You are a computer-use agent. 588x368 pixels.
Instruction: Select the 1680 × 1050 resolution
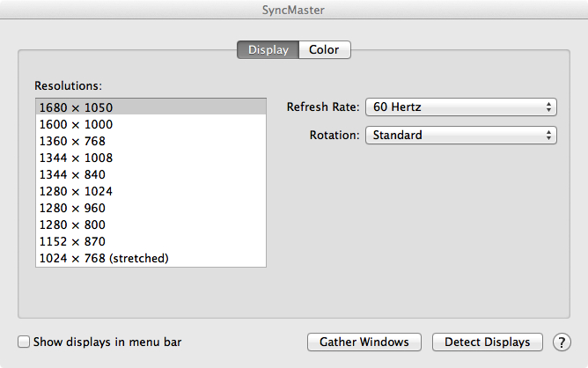[151, 107]
